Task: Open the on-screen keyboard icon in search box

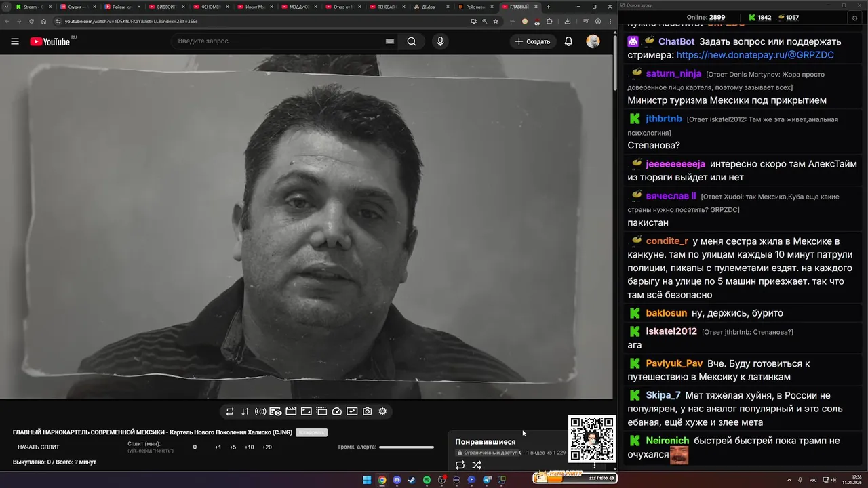Action: pyautogui.click(x=390, y=41)
